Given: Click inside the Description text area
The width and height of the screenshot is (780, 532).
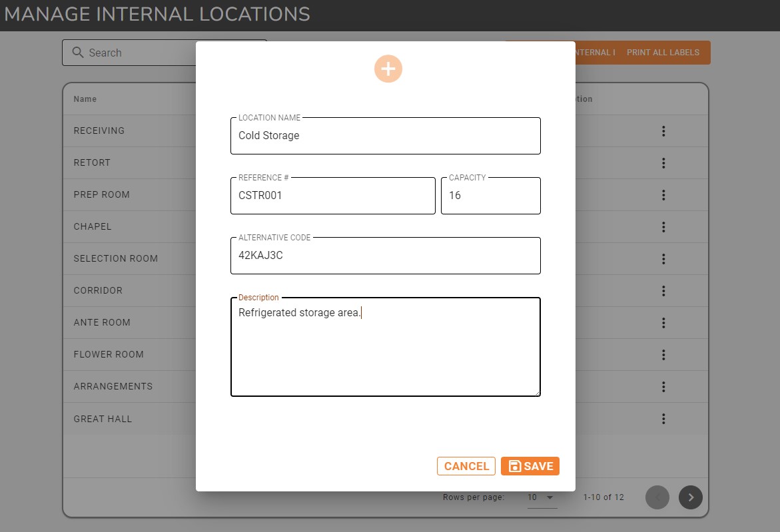Looking at the screenshot, I should pyautogui.click(x=385, y=346).
